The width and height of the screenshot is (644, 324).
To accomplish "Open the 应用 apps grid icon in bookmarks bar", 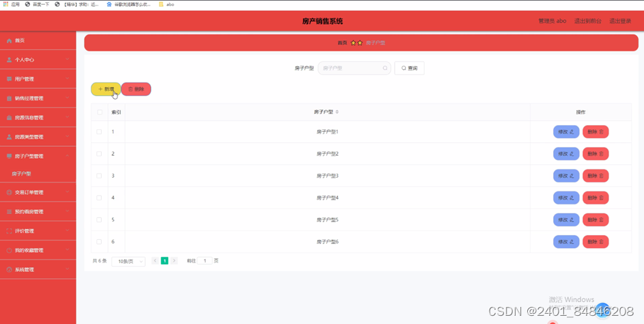I will [5, 4].
